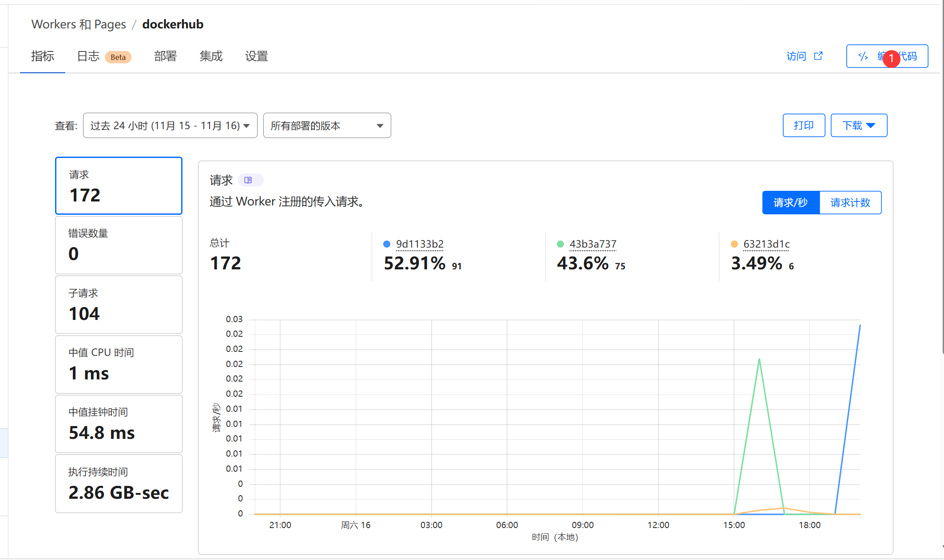Go to Workers 和 Pages breadcrumb link
944x560 pixels.
(x=79, y=24)
